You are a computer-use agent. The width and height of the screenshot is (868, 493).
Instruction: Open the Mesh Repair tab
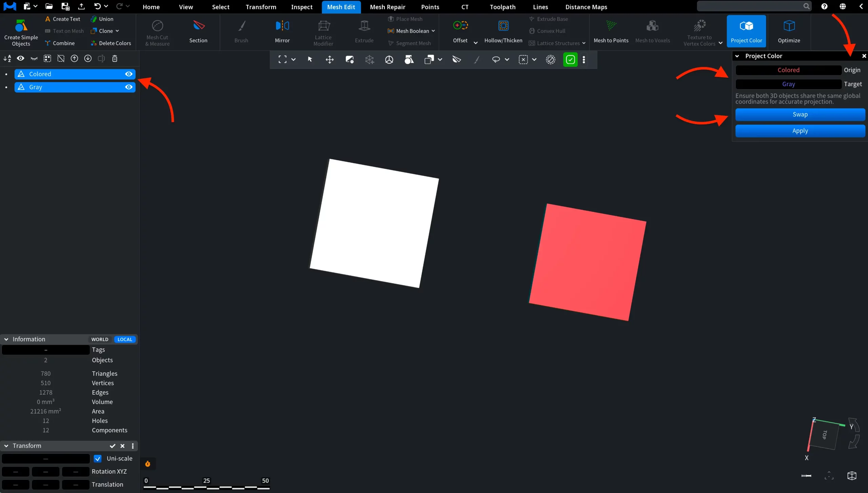tap(388, 7)
